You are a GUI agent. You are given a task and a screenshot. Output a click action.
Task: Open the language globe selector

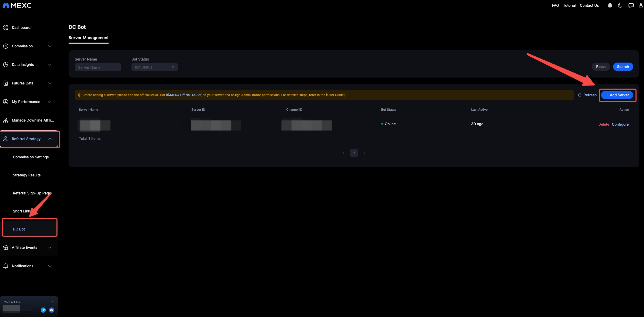610,5
